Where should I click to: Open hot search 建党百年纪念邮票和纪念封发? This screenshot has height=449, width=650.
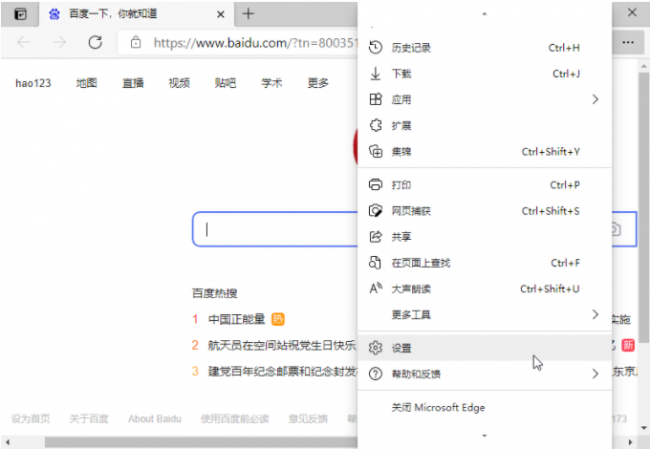[283, 371]
